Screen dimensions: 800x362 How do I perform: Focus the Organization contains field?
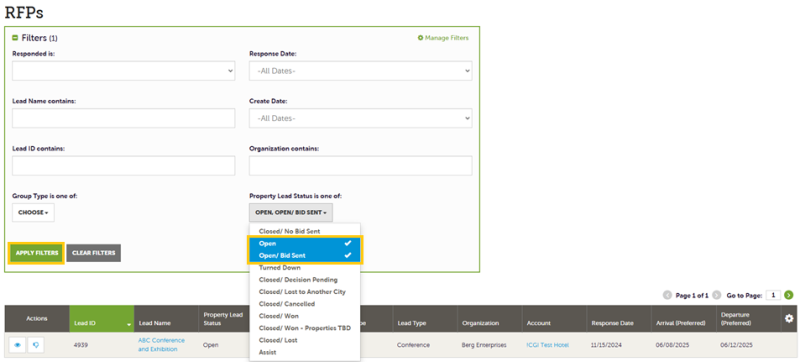[361, 166]
